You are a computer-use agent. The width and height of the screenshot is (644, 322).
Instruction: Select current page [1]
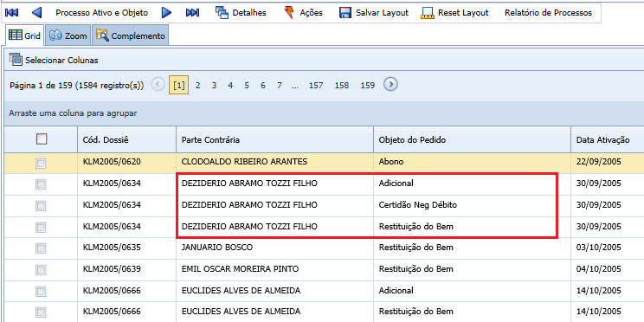178,86
